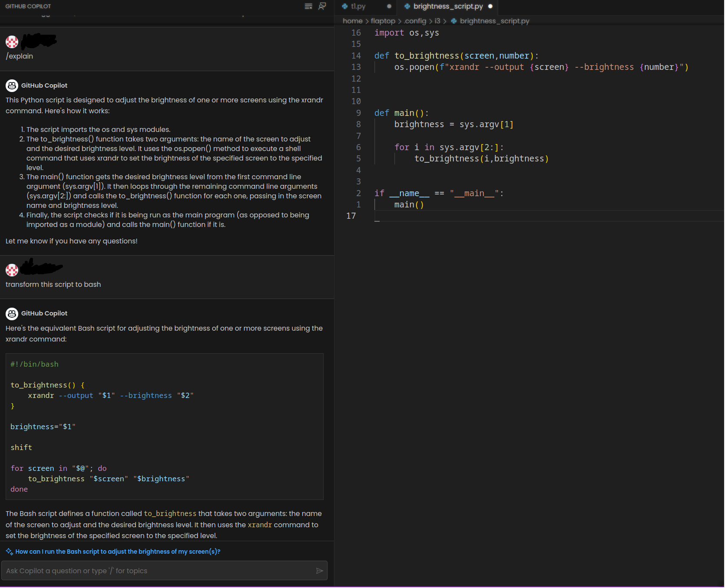Viewport: 725px width, 588px height.
Task: Select the brightness_script.py editor tab
Action: pyautogui.click(x=448, y=7)
